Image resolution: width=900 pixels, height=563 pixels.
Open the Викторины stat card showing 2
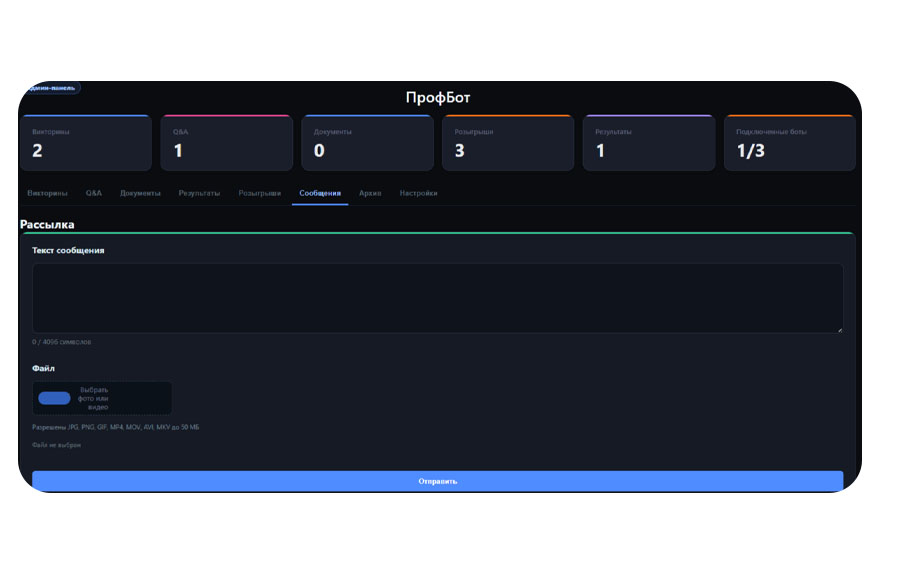[x=86, y=143]
